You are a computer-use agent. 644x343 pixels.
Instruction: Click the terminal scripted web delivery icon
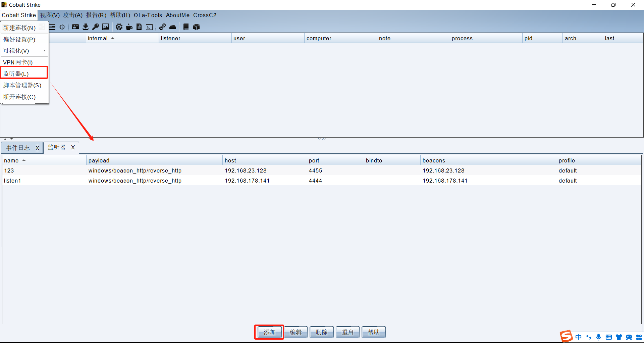click(149, 27)
